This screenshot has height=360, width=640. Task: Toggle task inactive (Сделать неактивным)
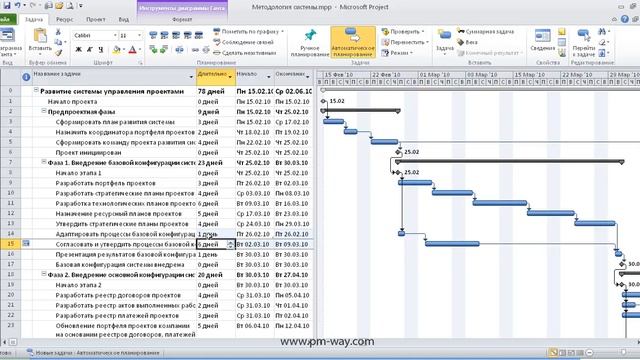pos(244,53)
